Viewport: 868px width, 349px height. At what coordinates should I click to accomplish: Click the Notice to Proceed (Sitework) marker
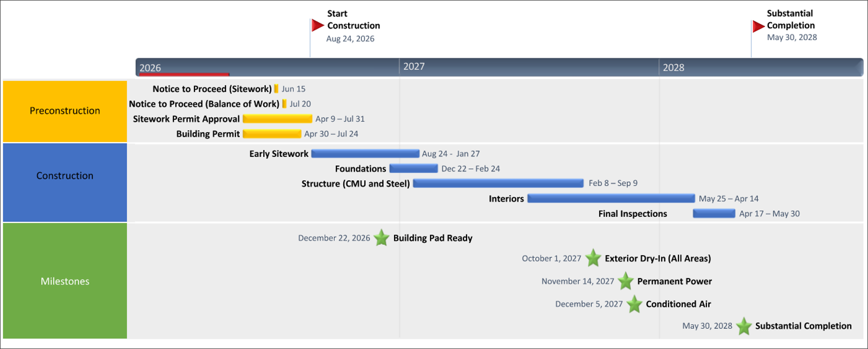(276, 89)
